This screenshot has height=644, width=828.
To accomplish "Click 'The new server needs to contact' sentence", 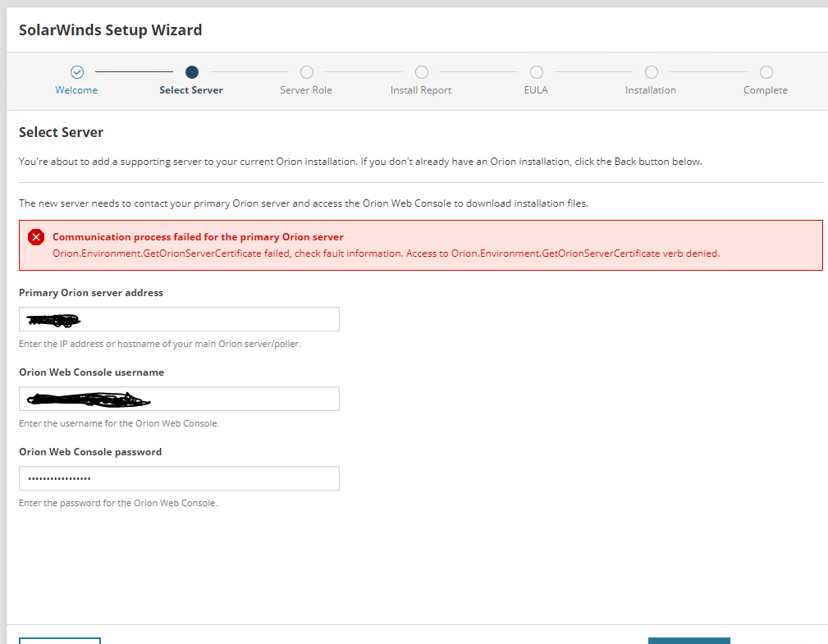I will point(304,203).
